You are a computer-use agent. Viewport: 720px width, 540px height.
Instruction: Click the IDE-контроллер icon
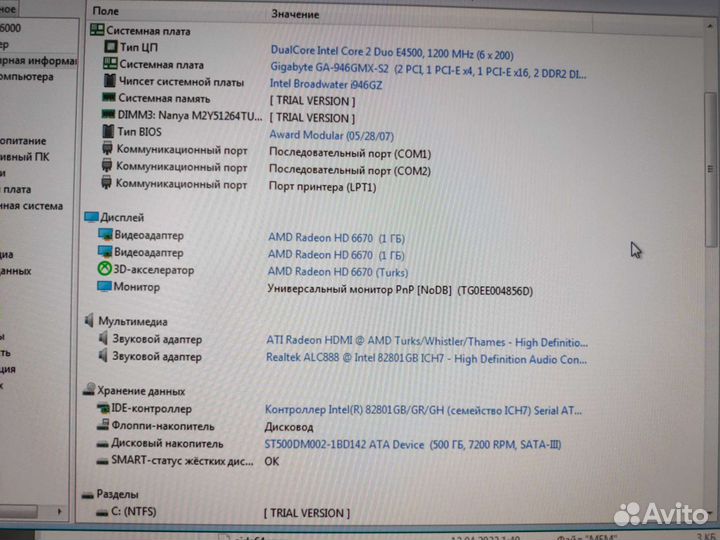click(x=103, y=408)
